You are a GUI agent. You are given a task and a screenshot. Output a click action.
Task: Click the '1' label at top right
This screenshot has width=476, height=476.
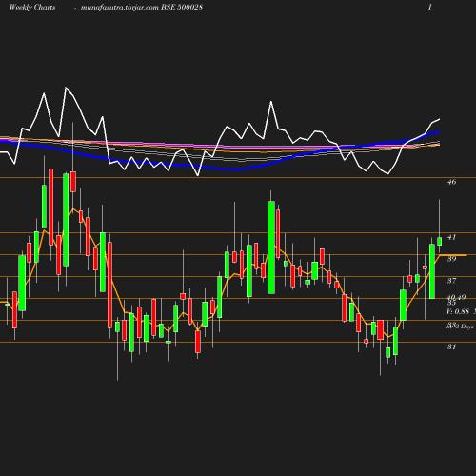[x=430, y=7]
